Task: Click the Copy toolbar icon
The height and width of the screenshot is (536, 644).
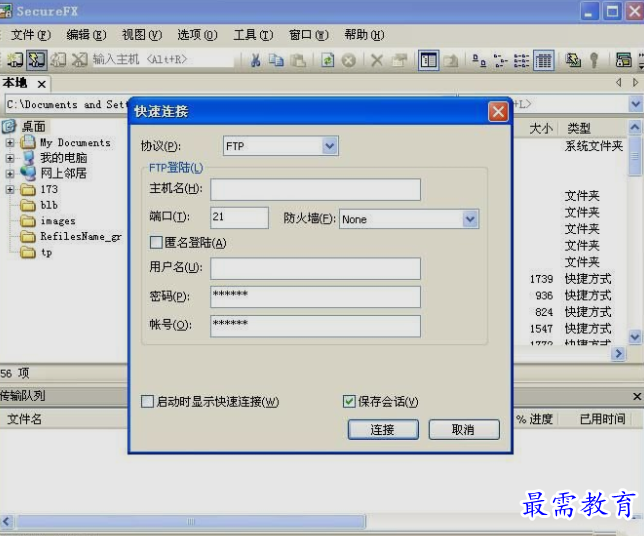Action: pyautogui.click(x=276, y=60)
